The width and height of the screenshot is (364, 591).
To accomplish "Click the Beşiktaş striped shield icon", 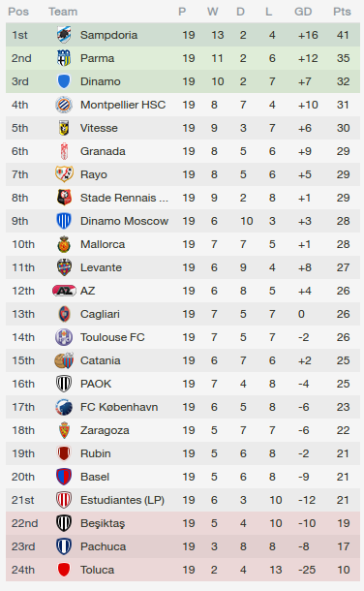I will (x=64, y=523).
